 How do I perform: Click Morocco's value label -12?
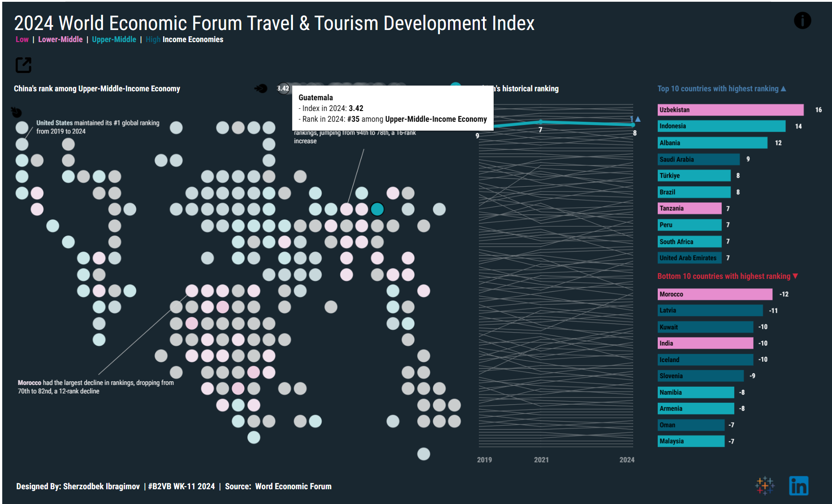(x=784, y=294)
